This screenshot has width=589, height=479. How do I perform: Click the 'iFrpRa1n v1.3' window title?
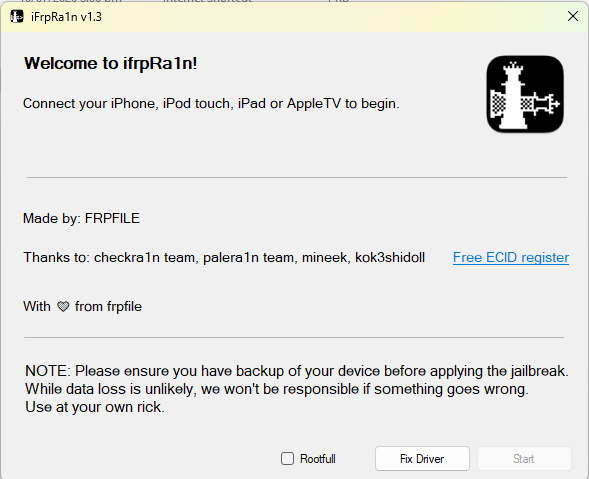(x=66, y=17)
